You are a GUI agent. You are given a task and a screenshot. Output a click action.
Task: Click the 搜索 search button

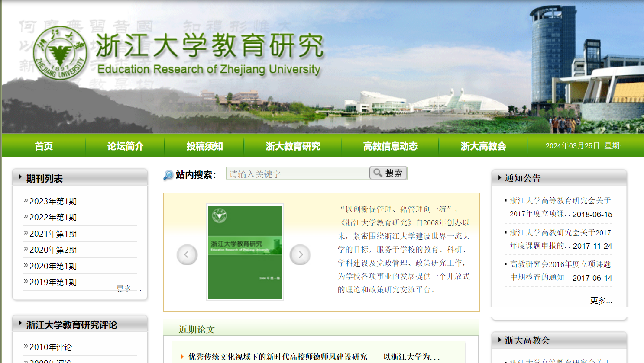[x=388, y=173]
